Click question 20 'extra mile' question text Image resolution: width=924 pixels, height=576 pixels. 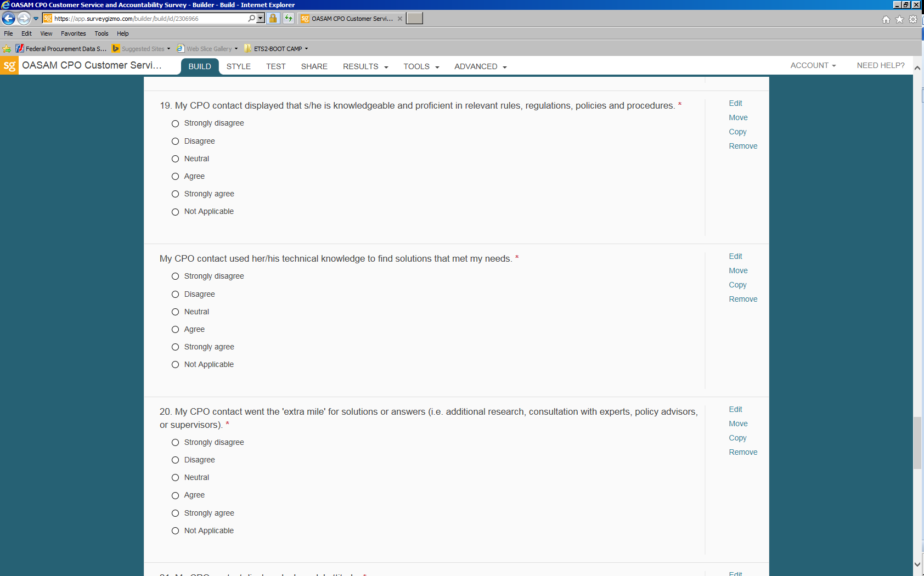(x=429, y=418)
